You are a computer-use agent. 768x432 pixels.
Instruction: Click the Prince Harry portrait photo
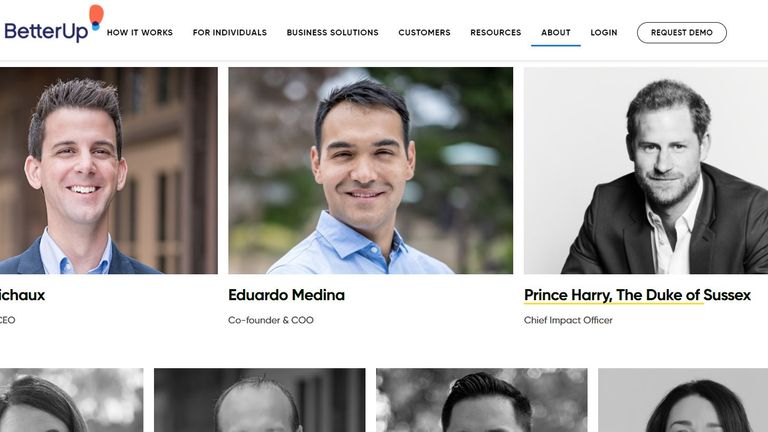646,170
